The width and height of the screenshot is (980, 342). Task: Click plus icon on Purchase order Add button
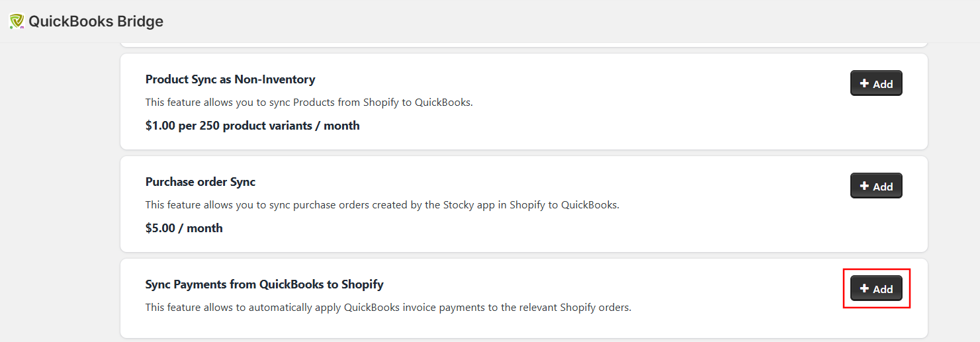[864, 186]
